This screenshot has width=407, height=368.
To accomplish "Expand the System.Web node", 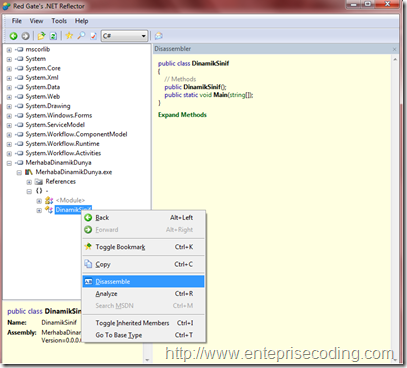I will (9, 97).
